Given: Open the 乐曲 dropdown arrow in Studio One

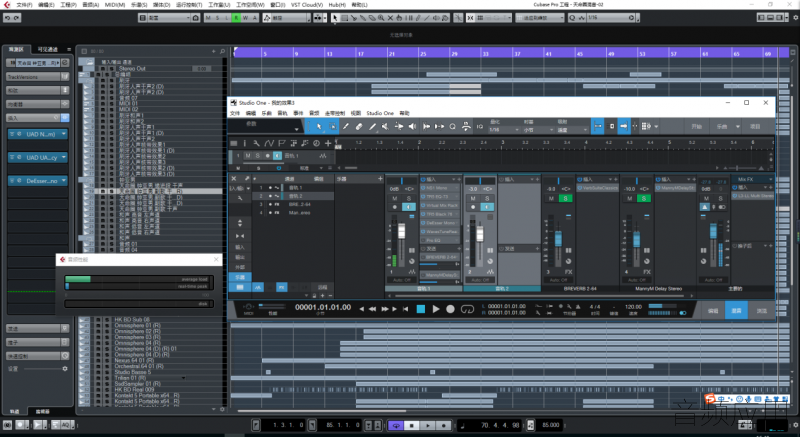Looking at the screenshot, I should click(738, 126).
